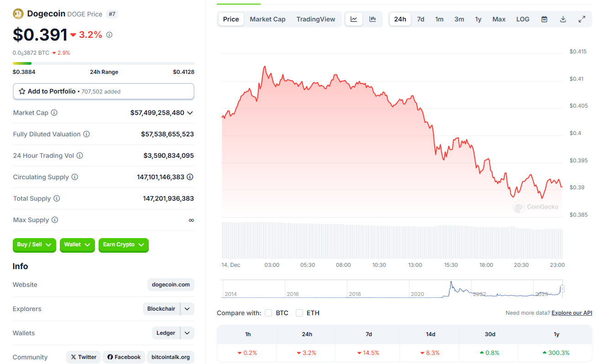Select the Price chart tab
This screenshot has width=597, height=364.
tap(231, 19)
